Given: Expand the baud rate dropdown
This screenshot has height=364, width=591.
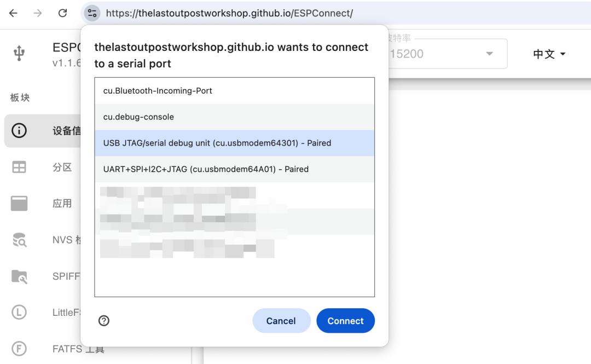Looking at the screenshot, I should [489, 54].
